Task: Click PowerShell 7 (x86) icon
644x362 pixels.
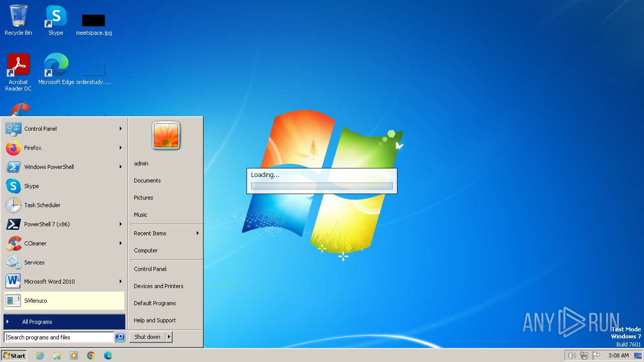Action: pyautogui.click(x=13, y=224)
